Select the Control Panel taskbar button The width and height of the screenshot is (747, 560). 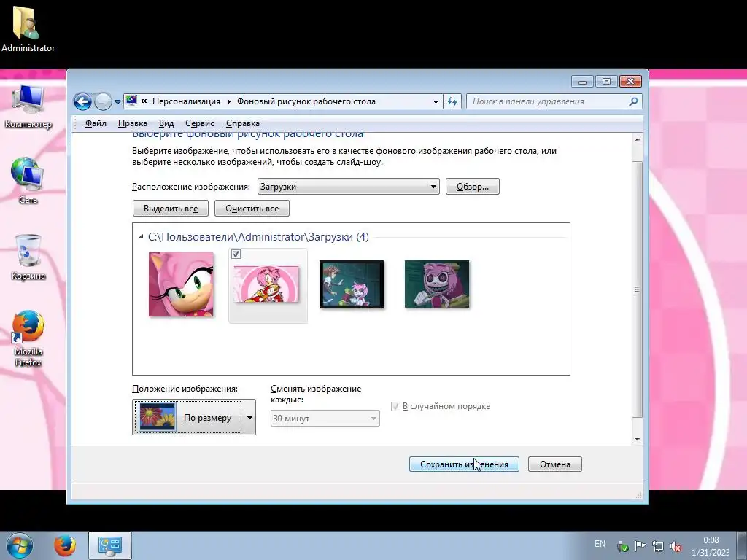coord(110,545)
